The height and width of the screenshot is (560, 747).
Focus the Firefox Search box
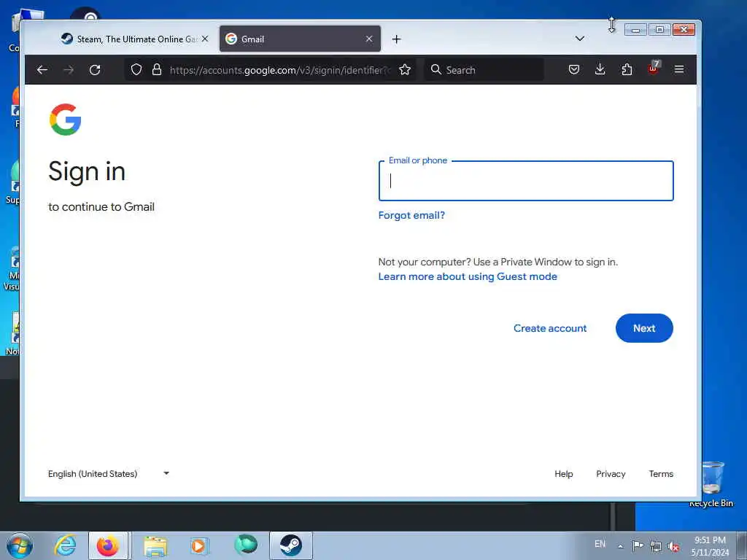click(484, 70)
